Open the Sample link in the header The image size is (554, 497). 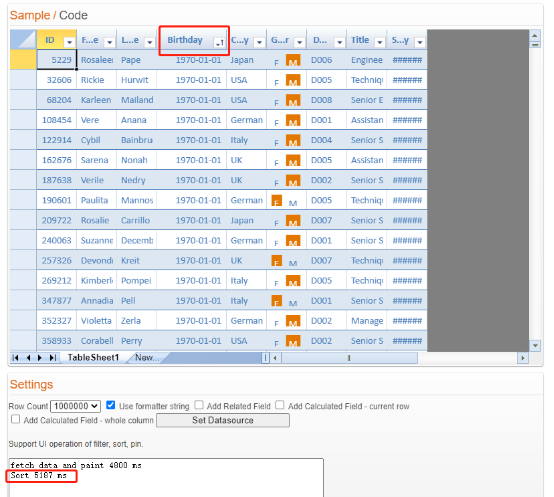pos(30,15)
